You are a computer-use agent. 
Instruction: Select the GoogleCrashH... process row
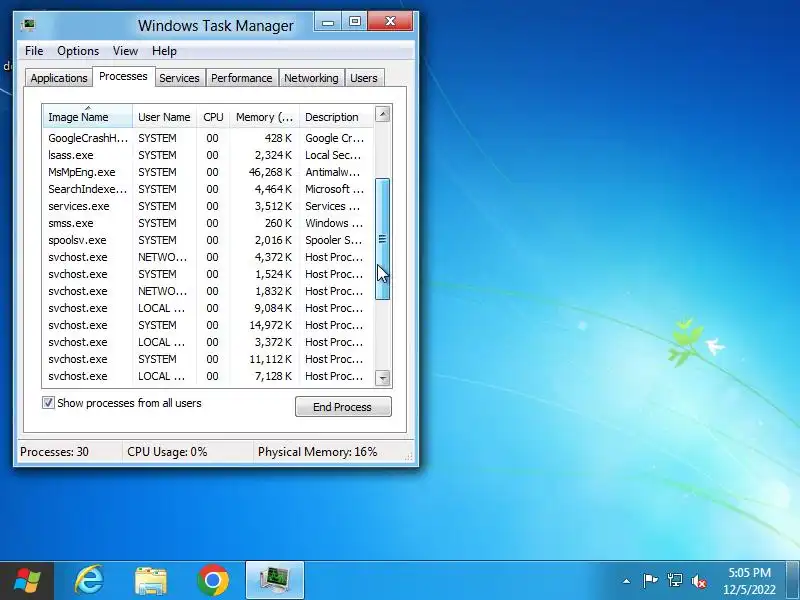(209, 138)
